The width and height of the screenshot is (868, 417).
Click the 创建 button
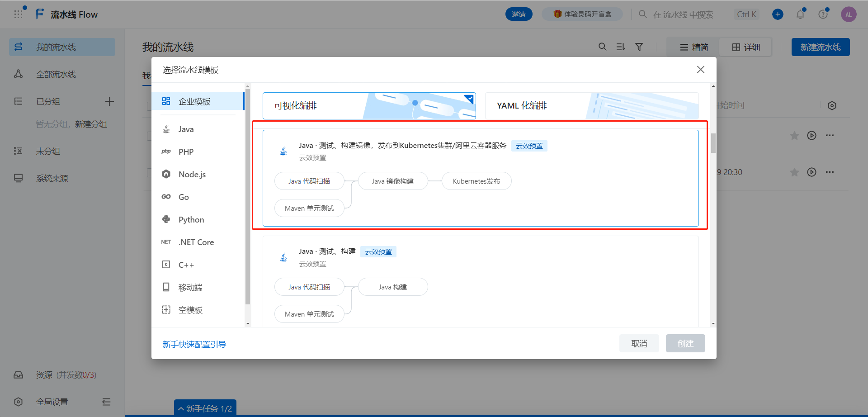coord(685,344)
